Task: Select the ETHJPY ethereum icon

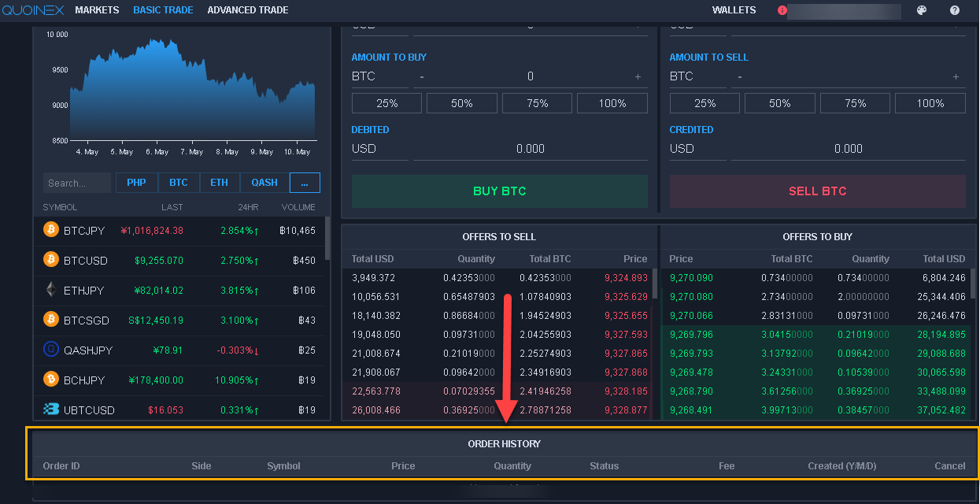Action: (51, 290)
